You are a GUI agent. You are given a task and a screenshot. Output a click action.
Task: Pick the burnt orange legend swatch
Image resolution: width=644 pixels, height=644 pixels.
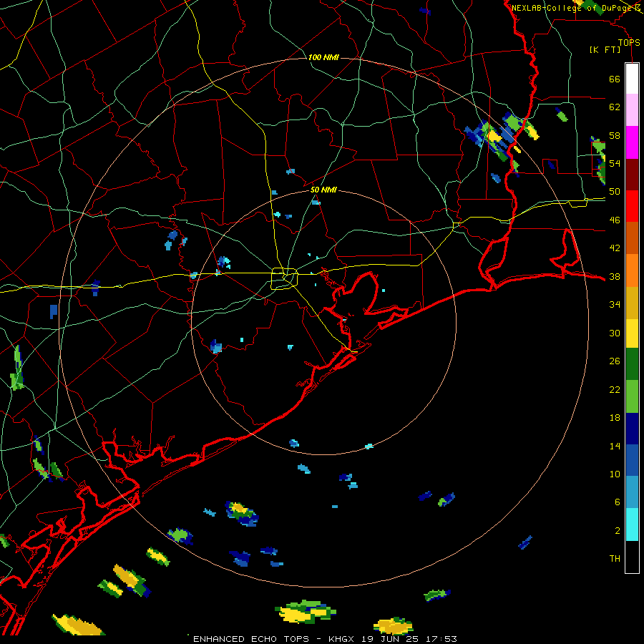pos(632,238)
